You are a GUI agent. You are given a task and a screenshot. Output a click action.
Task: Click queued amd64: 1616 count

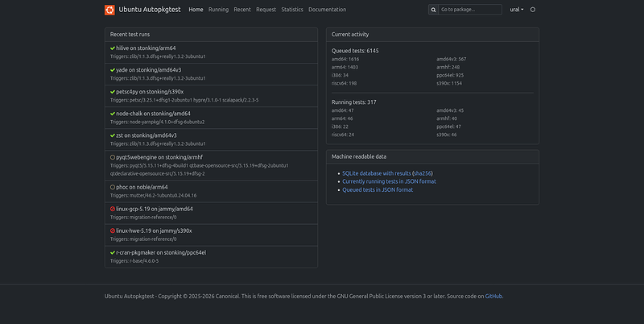pyautogui.click(x=345, y=59)
